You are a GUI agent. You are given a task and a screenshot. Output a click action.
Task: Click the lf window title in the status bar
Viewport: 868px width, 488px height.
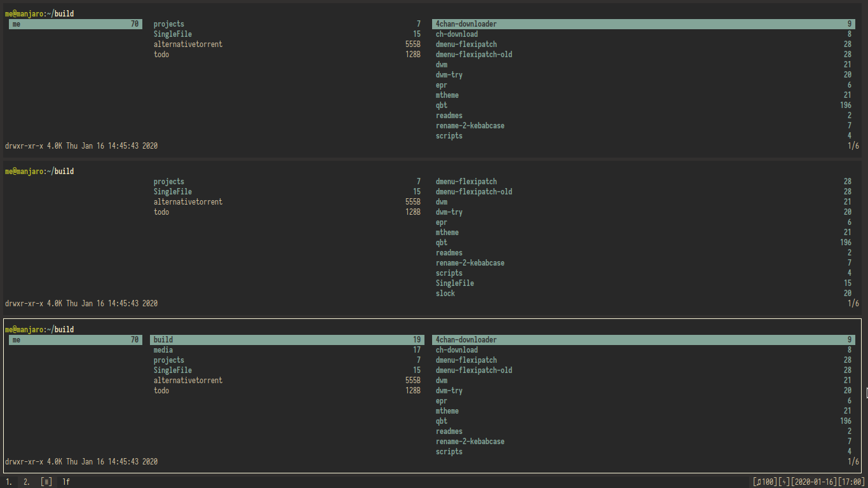click(x=65, y=482)
